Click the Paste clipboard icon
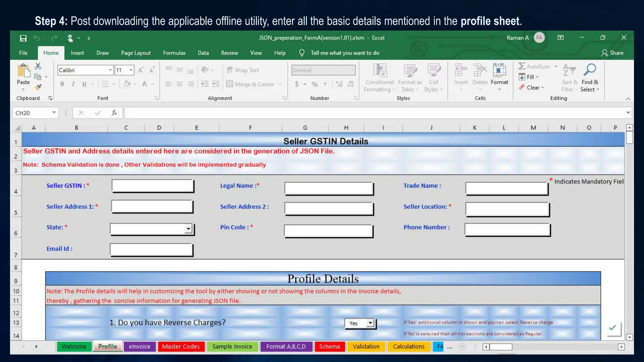Screen dimensions: 644x362 (x=23, y=71)
